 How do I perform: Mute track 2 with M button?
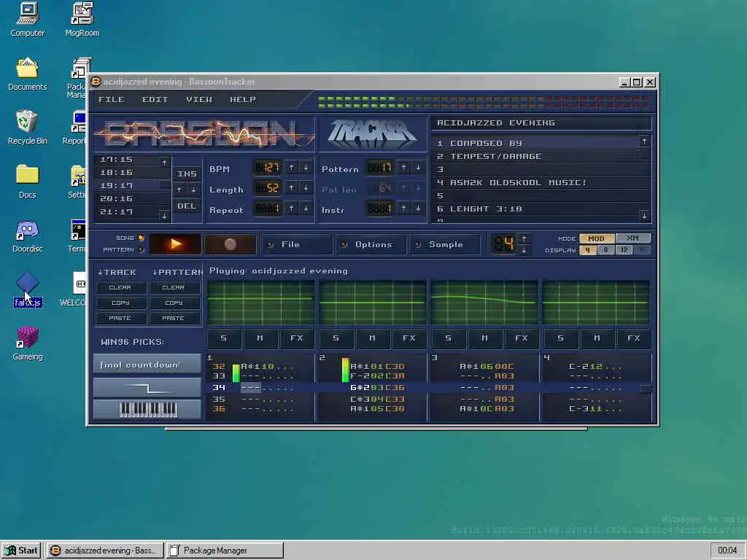pyautogui.click(x=373, y=338)
